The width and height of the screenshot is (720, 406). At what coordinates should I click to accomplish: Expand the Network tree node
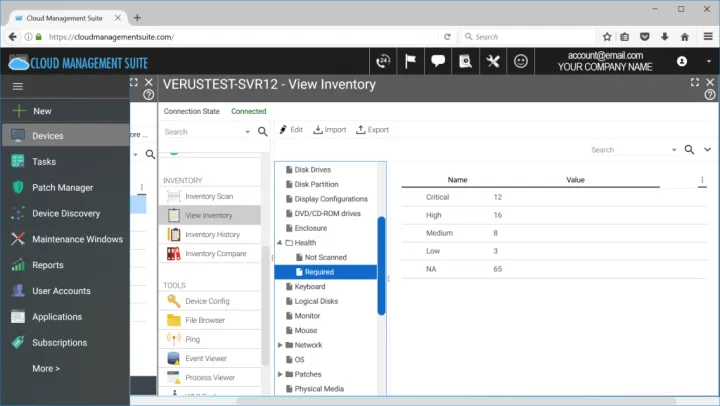tap(279, 345)
